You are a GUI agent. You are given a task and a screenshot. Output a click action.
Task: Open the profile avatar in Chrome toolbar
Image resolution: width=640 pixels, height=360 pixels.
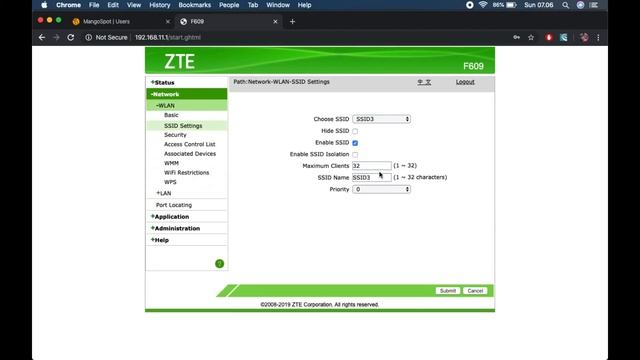point(584,37)
